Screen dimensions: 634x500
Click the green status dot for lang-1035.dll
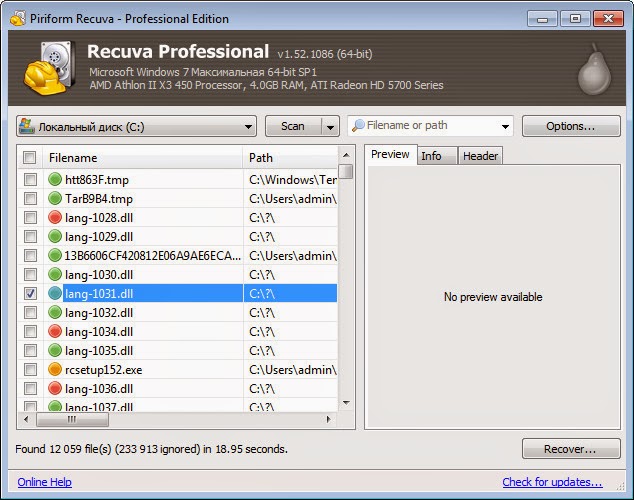(x=55, y=350)
